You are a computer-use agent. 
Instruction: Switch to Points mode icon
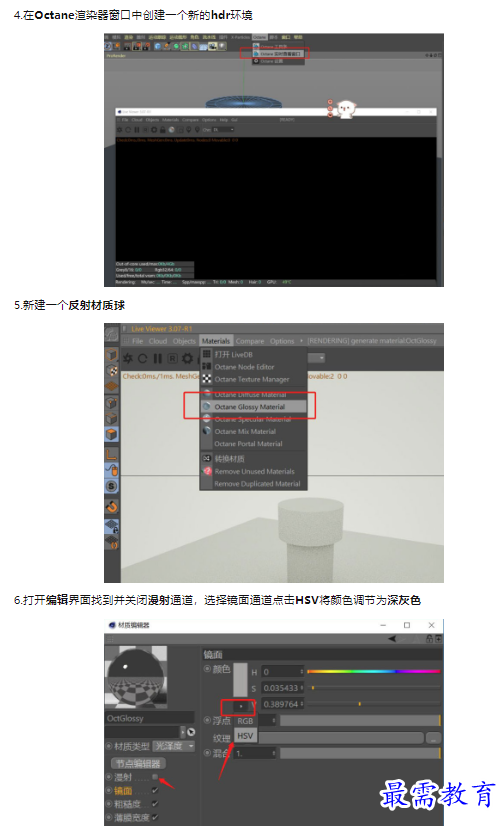coord(112,403)
